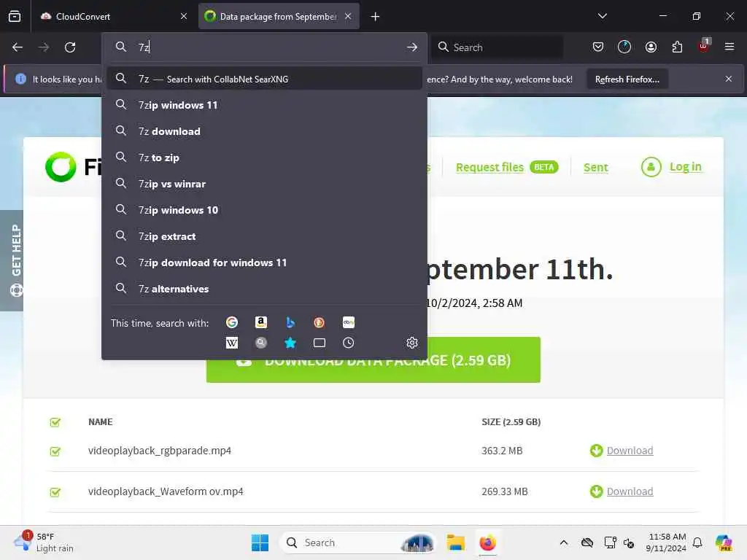Switch to the CloudConvert tab

pos(115,16)
